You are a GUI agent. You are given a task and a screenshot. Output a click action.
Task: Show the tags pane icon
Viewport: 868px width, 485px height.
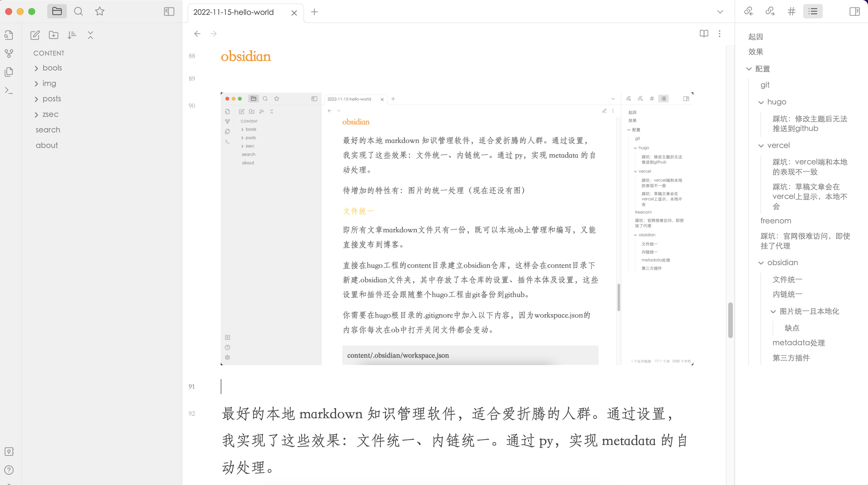tap(792, 11)
